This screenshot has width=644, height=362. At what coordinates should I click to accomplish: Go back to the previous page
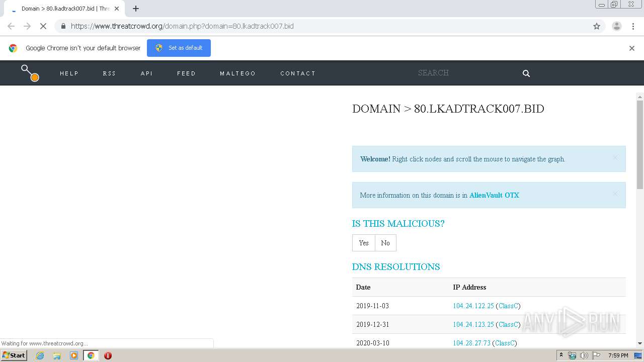pos(11,26)
